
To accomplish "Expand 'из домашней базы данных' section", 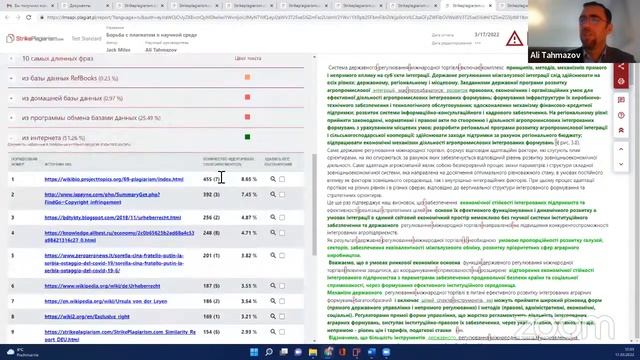I will click(11, 98).
